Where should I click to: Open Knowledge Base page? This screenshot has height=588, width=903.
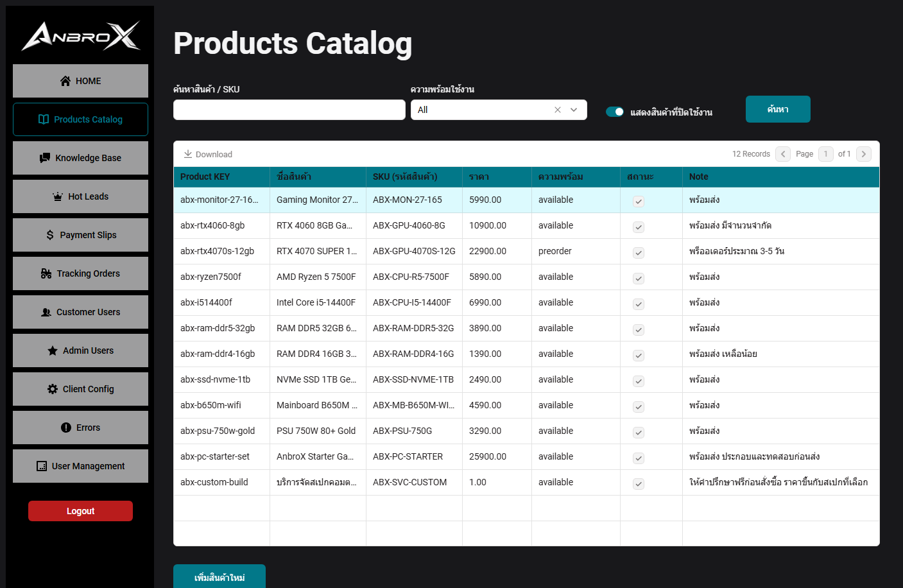(80, 158)
